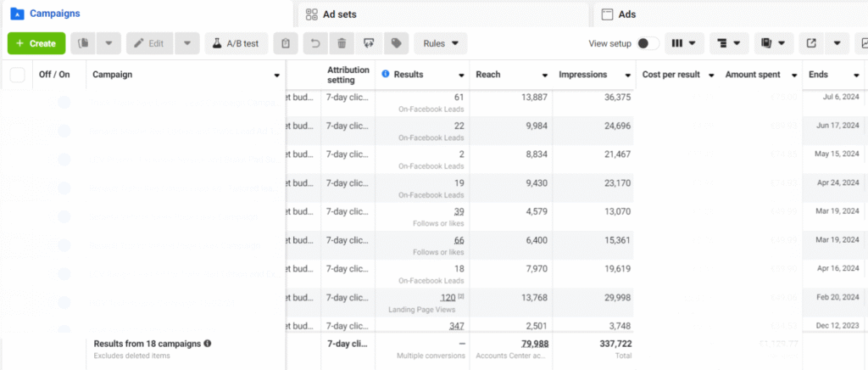Click the A/B test button
Screen dimensions: 868x370
[x=236, y=43]
